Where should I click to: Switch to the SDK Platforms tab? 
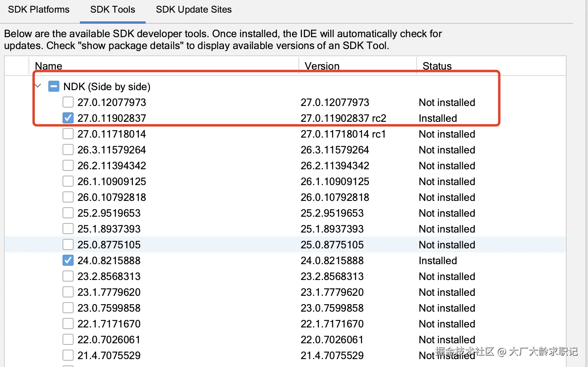point(39,9)
